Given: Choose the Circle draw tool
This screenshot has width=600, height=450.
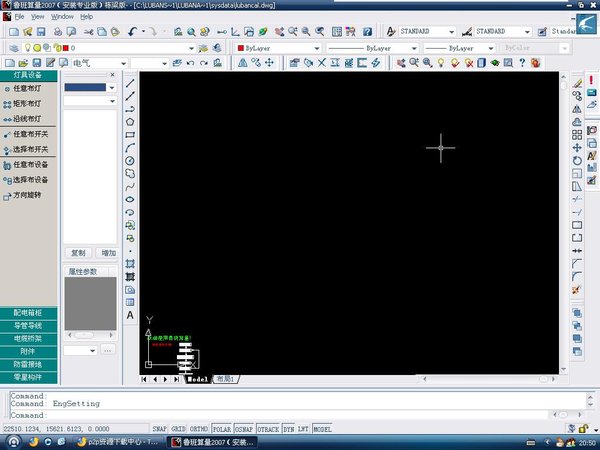Looking at the screenshot, I should pos(130,160).
